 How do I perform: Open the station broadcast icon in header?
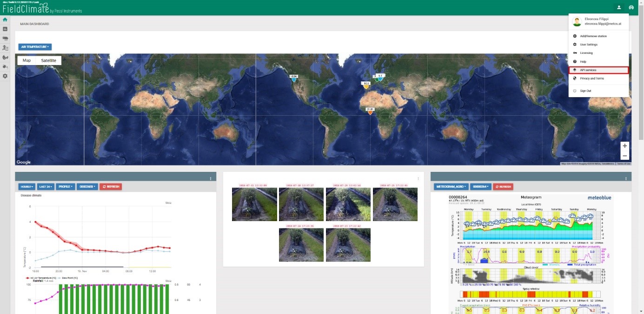coord(631,7)
